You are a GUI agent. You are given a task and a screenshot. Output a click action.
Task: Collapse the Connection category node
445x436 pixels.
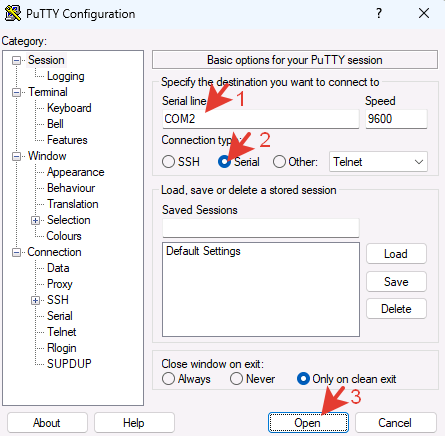coord(16,252)
